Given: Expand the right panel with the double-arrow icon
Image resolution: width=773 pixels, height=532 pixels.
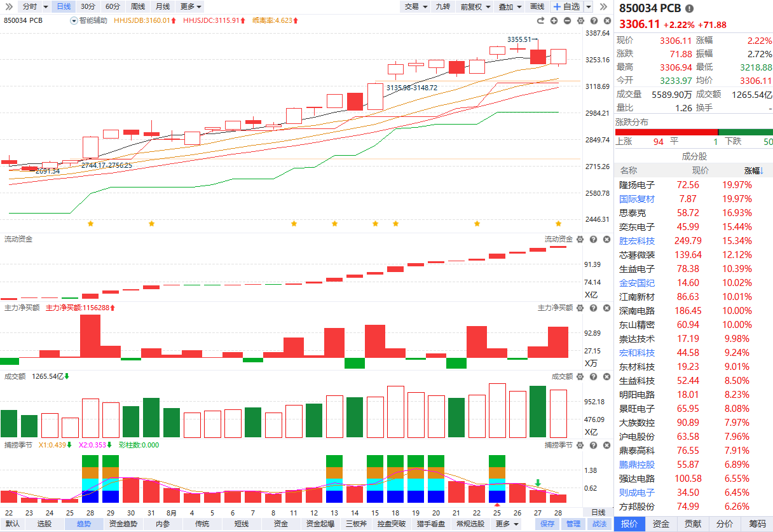Looking at the screenshot, I should 605,6.
